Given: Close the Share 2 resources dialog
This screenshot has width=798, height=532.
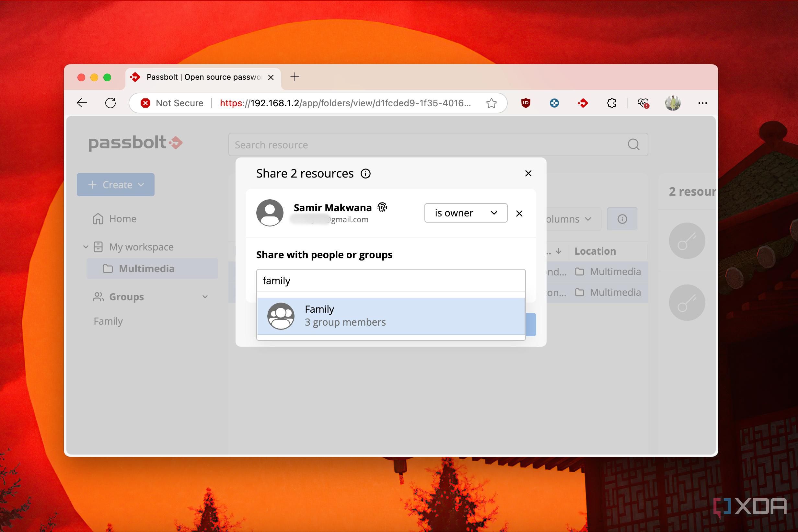Looking at the screenshot, I should [528, 173].
